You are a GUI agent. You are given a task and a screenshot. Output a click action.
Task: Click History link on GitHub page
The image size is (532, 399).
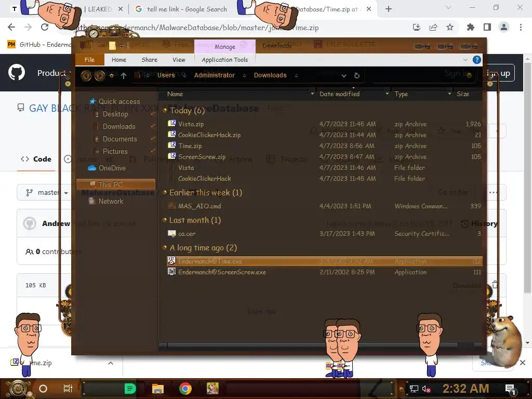(x=480, y=223)
